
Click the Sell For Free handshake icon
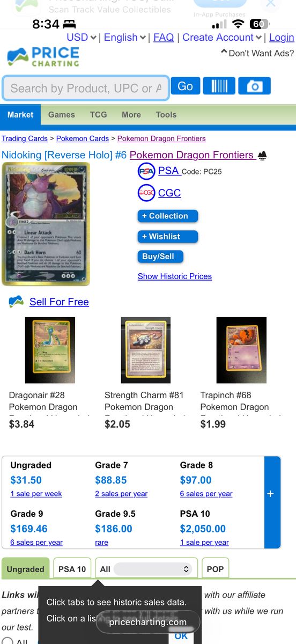click(x=16, y=302)
